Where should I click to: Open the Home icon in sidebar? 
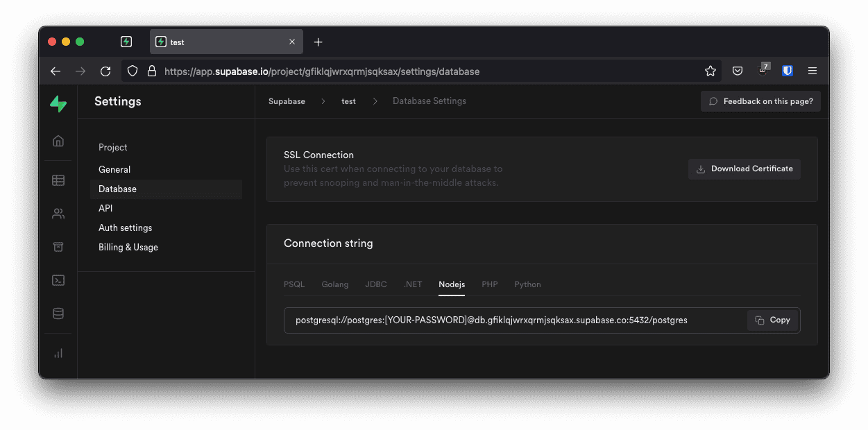58,141
